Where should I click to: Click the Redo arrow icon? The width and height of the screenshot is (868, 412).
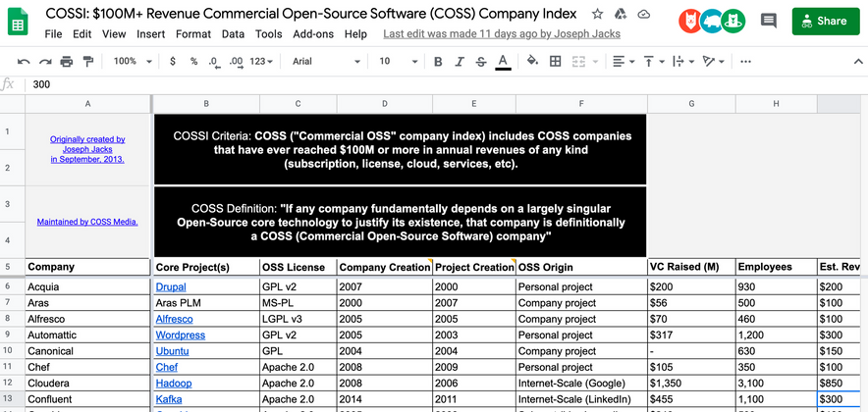45,62
